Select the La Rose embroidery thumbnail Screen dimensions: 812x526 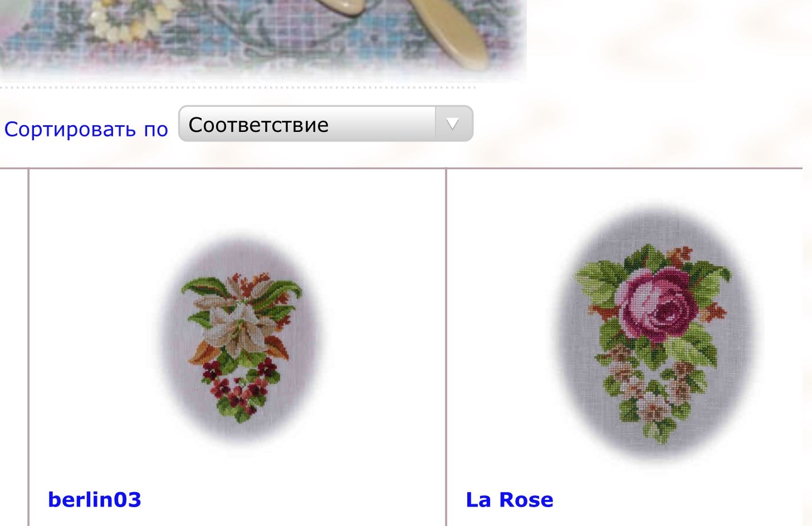click(x=658, y=334)
